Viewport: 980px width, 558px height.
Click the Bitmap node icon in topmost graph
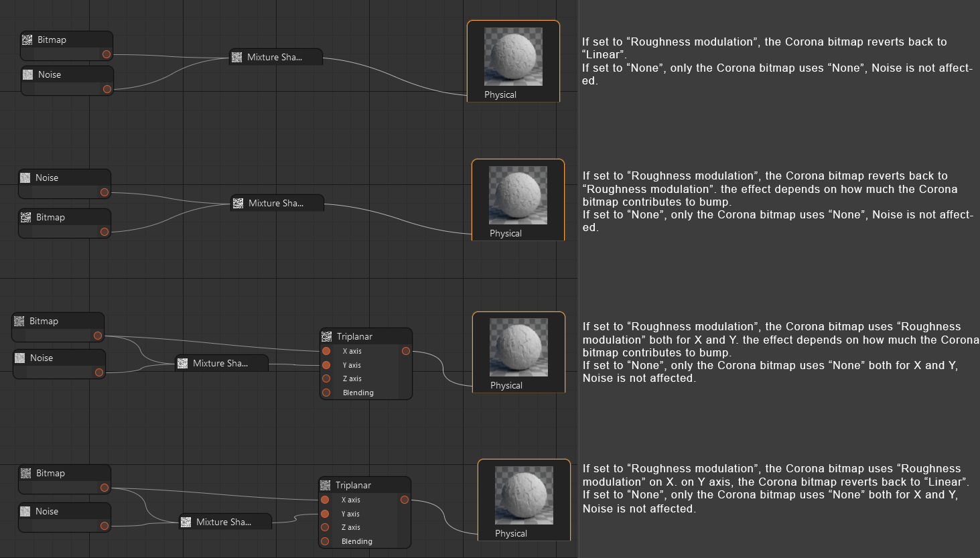27,40
